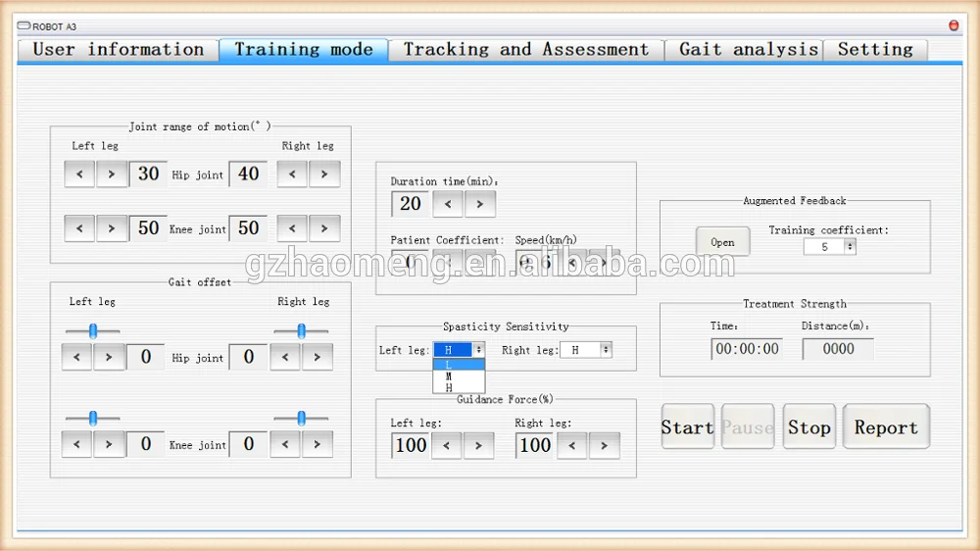Open right leg spasticity sensitivity dropdown

coord(606,350)
